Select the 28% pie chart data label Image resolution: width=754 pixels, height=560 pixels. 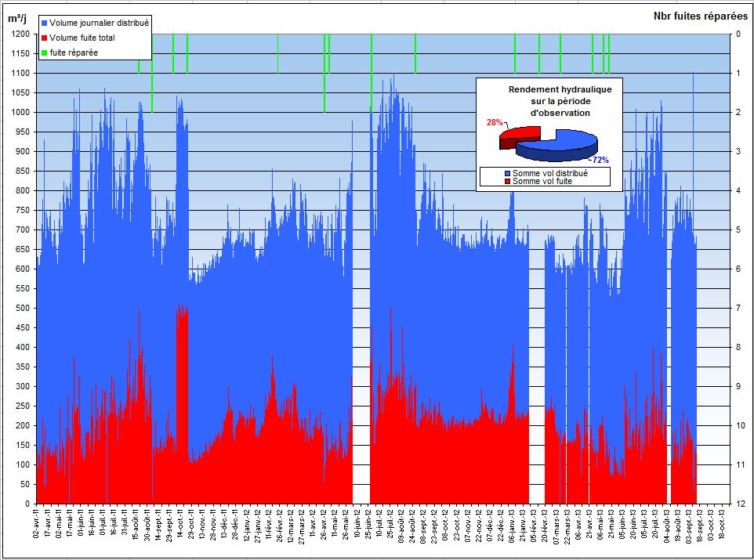point(495,123)
